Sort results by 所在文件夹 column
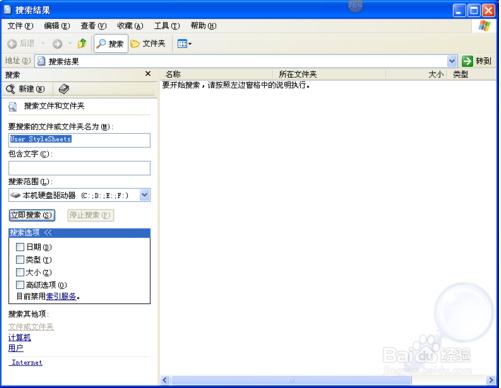The height and width of the screenshot is (388, 501). [329, 74]
